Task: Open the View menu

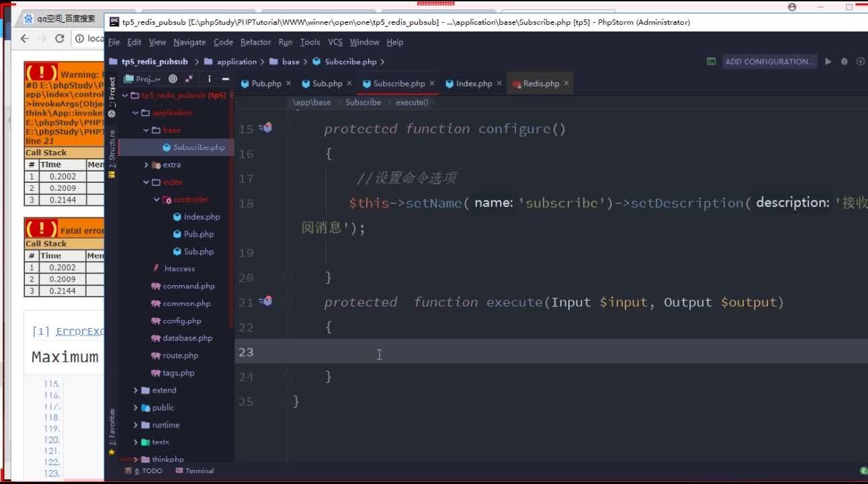Action: coord(157,42)
